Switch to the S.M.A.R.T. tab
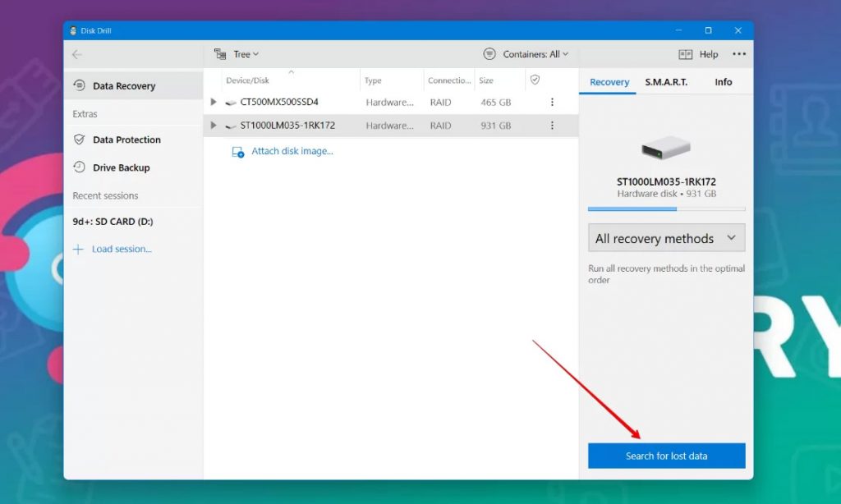The width and height of the screenshot is (841, 504). (x=666, y=82)
